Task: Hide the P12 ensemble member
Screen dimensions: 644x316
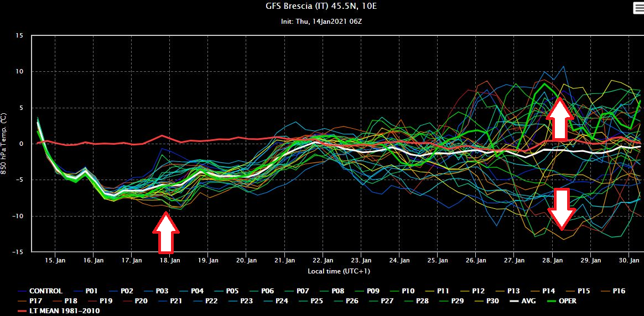Action: tap(471, 291)
